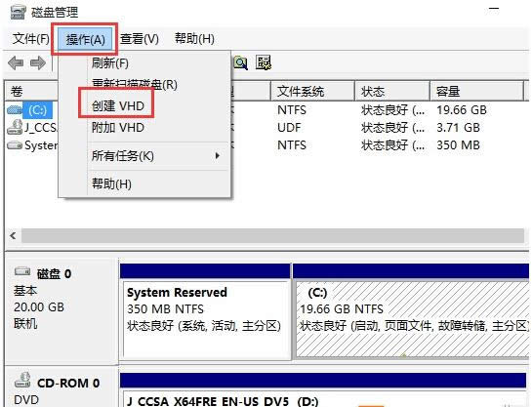This screenshot has height=407, width=532.
Task: Click the 19.66 GB capacity cell
Action: (462, 110)
